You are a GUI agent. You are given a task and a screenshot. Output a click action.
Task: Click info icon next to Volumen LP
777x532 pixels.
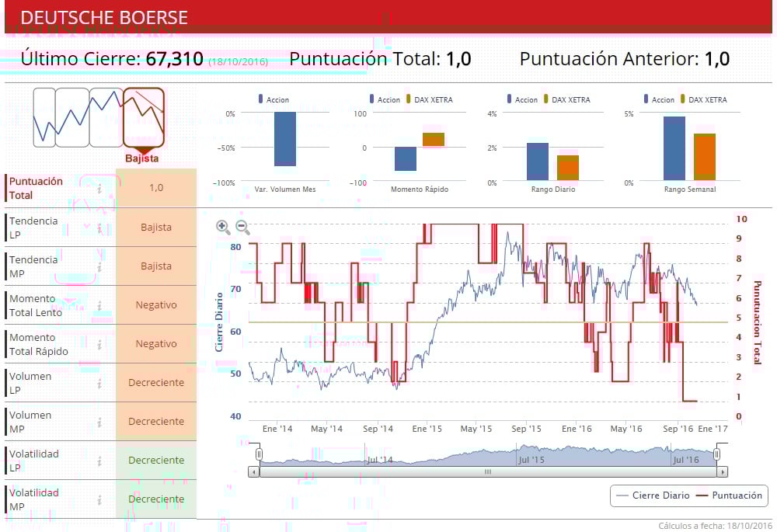click(x=99, y=384)
